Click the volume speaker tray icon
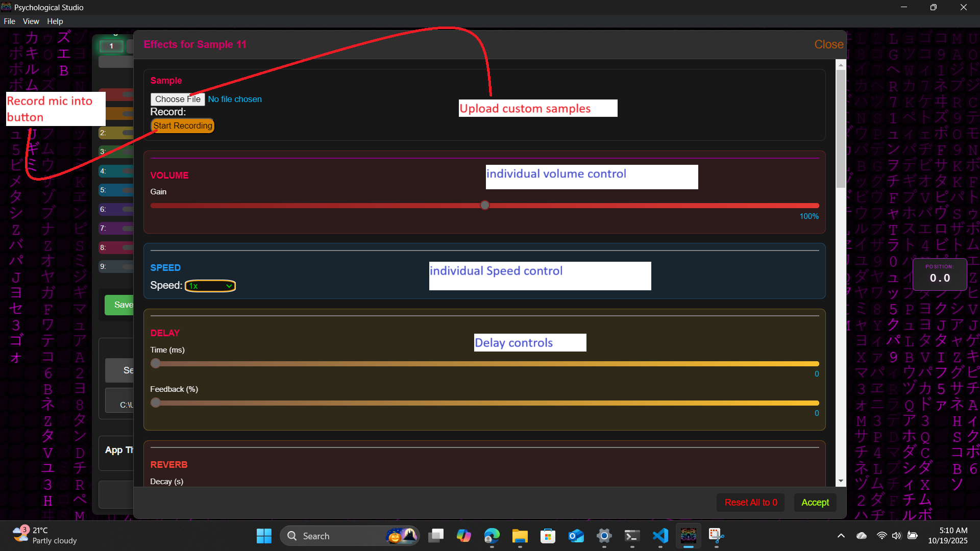This screenshot has height=551, width=980. coord(896,536)
